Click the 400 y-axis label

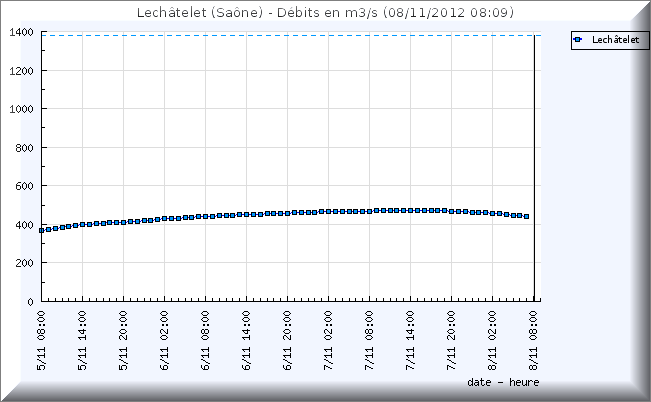pyautogui.click(x=24, y=225)
